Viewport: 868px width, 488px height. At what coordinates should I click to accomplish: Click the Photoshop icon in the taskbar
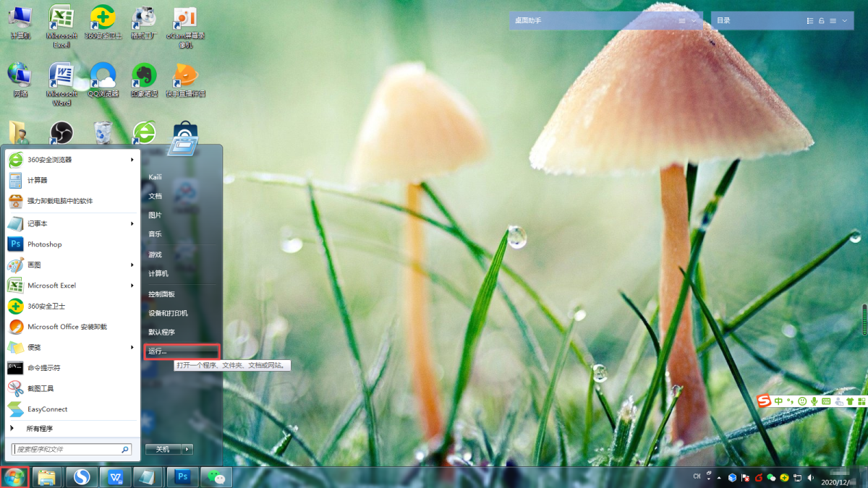pyautogui.click(x=182, y=476)
